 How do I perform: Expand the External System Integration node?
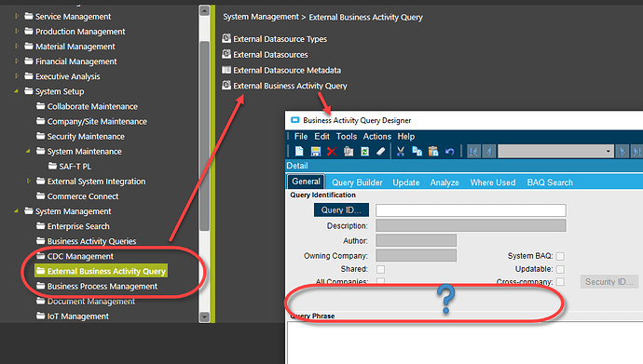pos(28,181)
